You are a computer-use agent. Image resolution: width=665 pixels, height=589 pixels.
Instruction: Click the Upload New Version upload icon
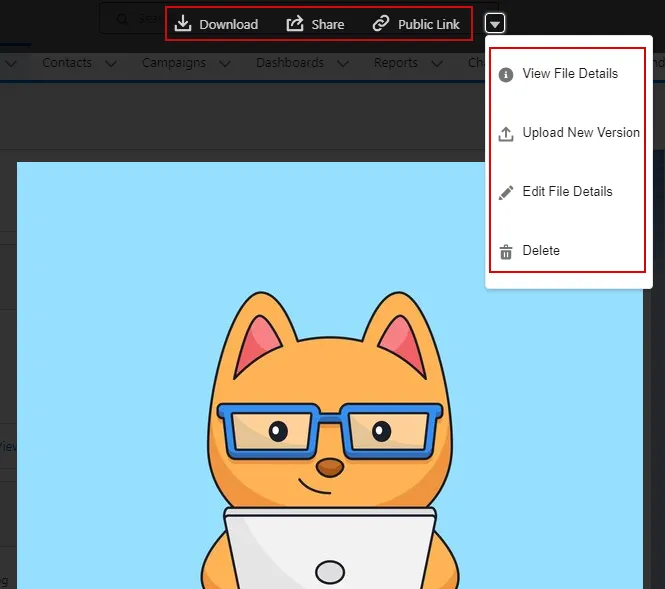pyautogui.click(x=506, y=133)
